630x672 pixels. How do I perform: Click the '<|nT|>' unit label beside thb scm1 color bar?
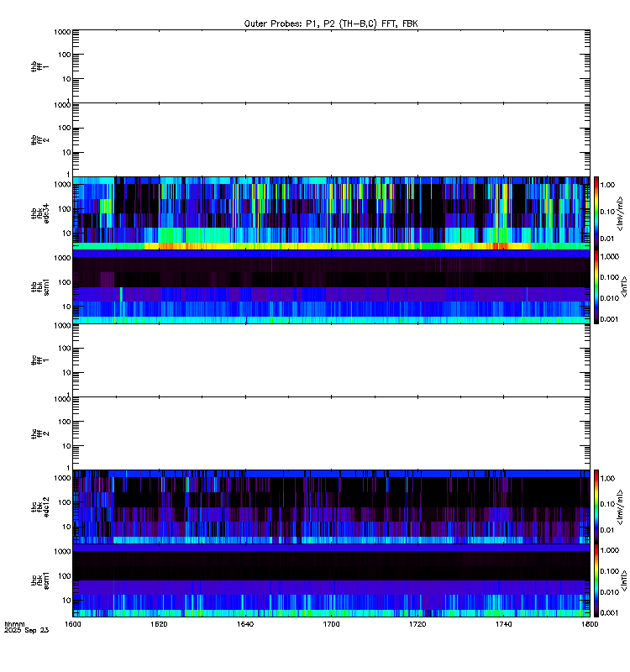[624, 286]
